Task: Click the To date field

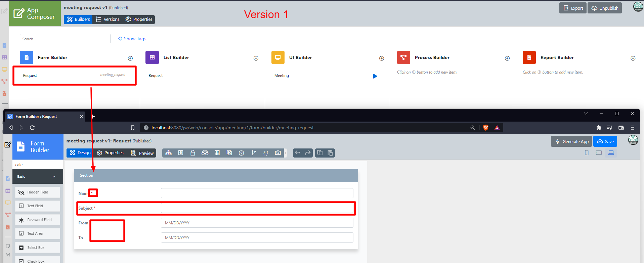Action: pos(257,237)
